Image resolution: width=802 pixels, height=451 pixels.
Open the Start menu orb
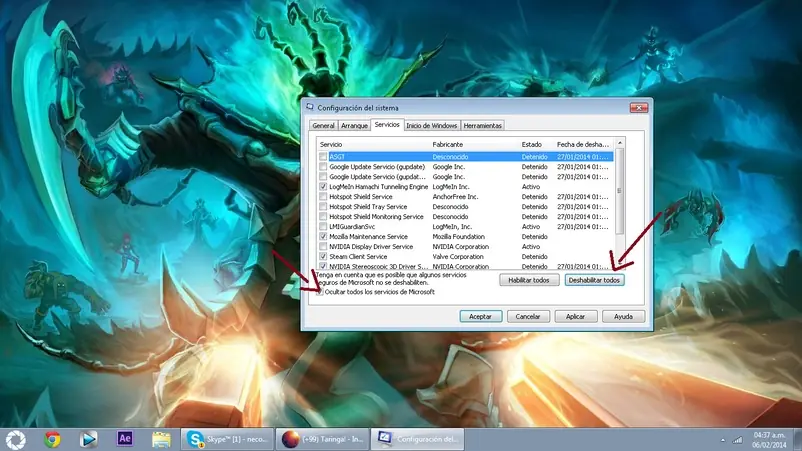[x=16, y=439]
